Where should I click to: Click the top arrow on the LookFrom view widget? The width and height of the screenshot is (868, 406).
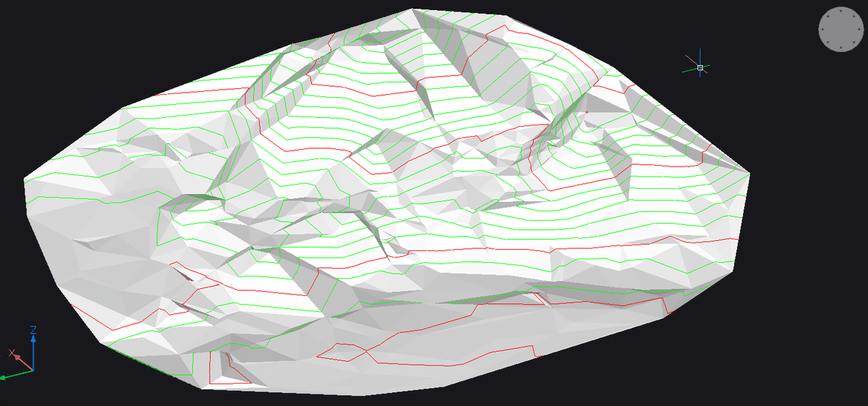841,11
